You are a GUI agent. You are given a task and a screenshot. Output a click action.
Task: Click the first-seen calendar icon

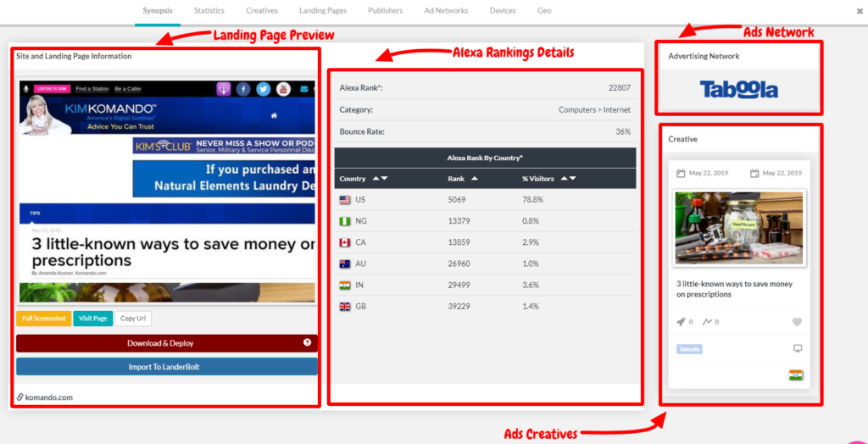click(681, 174)
